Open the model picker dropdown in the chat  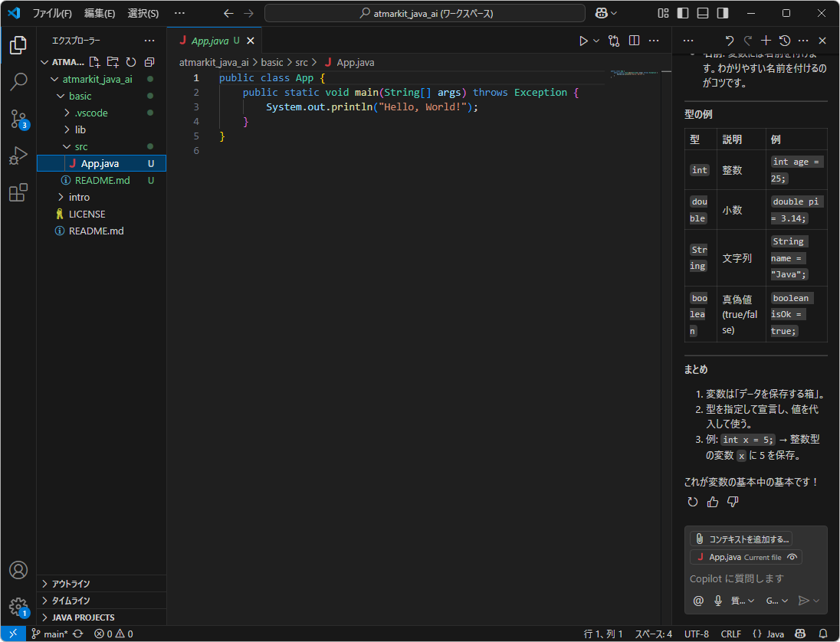(776, 601)
